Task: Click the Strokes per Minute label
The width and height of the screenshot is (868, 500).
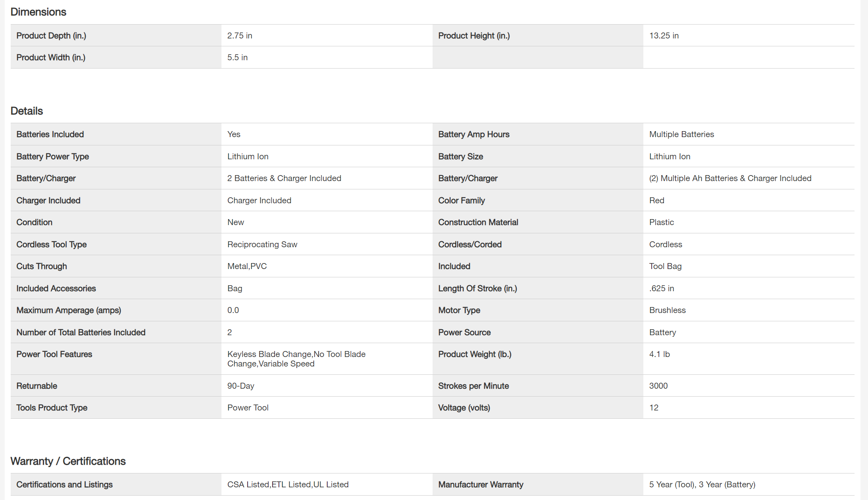Action: pos(473,386)
